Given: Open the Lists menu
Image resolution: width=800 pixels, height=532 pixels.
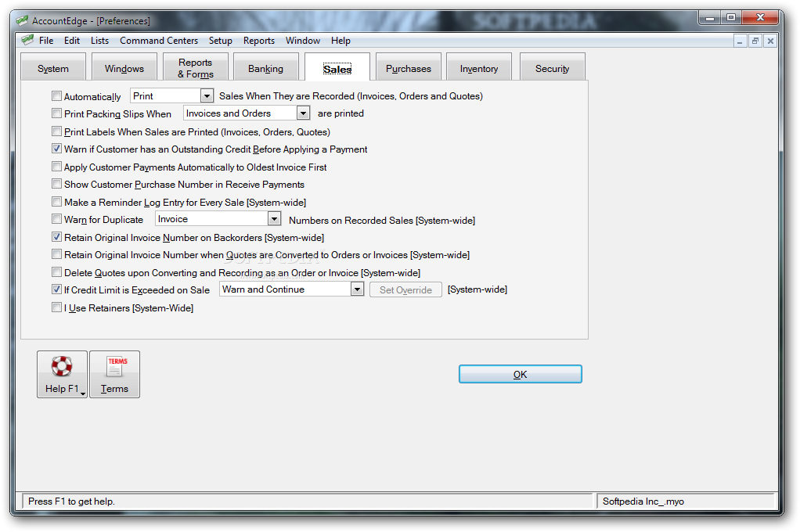Looking at the screenshot, I should tap(100, 41).
